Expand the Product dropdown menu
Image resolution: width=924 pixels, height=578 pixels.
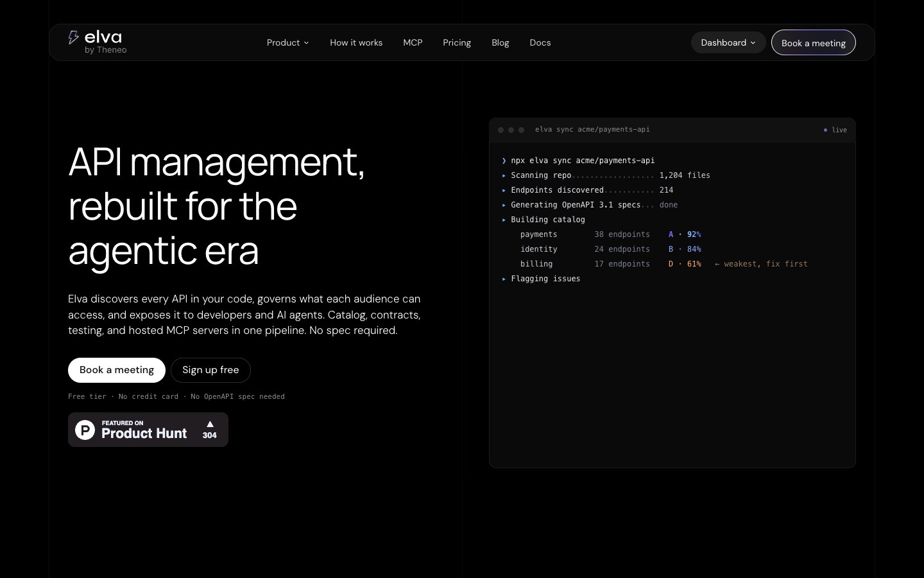288,42
